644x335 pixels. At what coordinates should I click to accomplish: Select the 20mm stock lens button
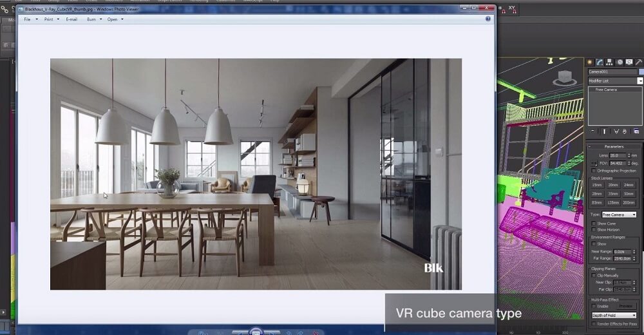tap(613, 186)
